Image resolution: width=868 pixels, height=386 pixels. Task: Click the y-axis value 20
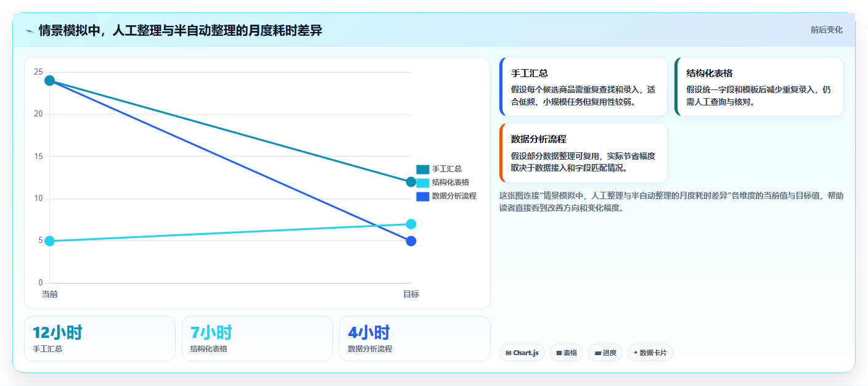(38, 114)
